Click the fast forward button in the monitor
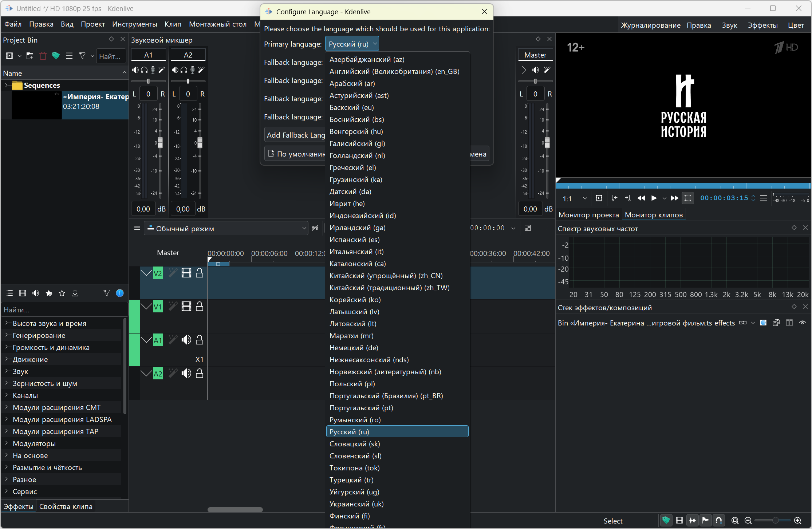 674,198
